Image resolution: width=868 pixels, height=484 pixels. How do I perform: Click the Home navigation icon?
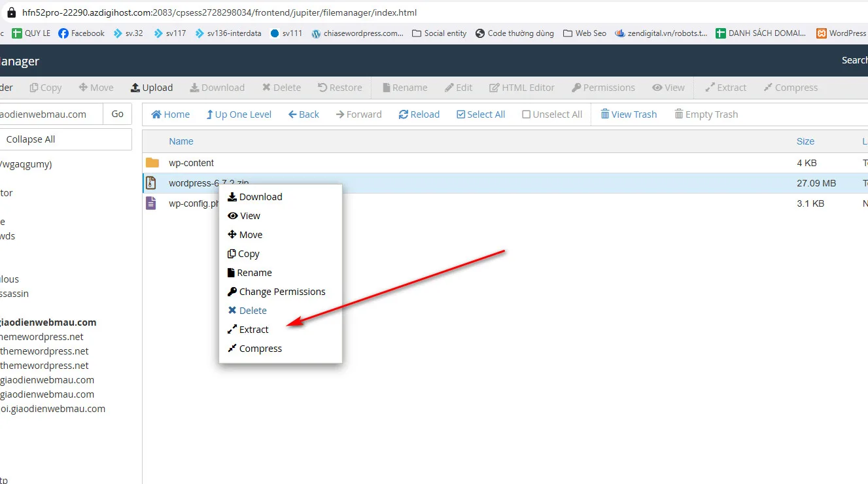tap(156, 114)
